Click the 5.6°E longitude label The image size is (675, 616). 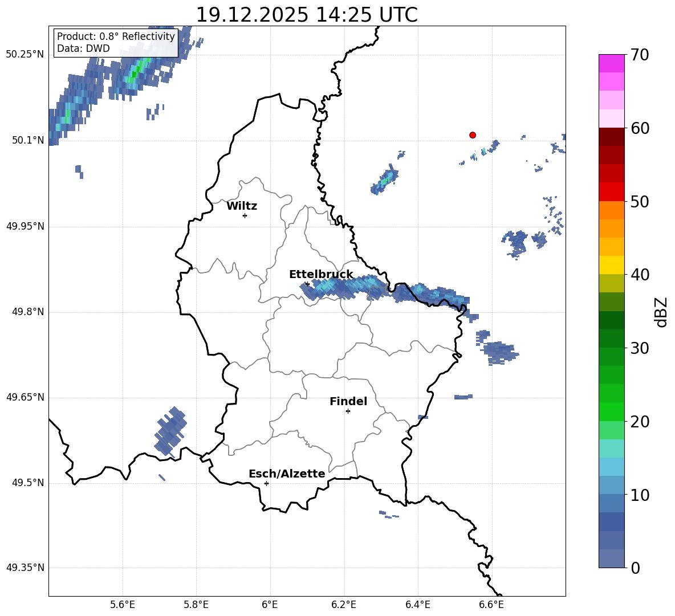point(123,605)
